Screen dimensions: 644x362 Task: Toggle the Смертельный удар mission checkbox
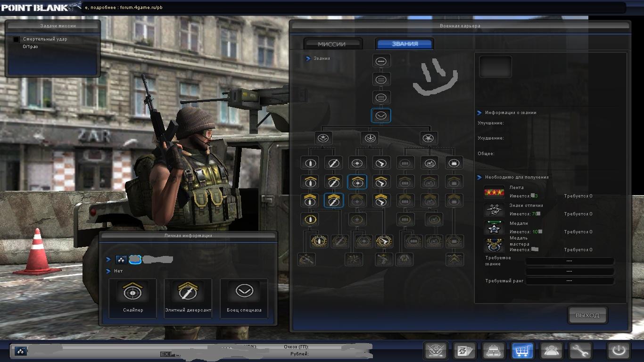pyautogui.click(x=17, y=40)
